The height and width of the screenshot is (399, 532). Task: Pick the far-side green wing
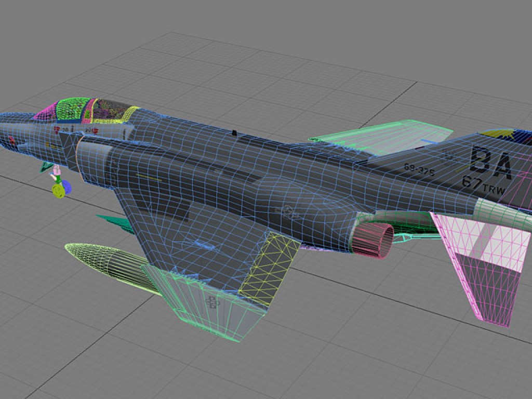(384, 135)
